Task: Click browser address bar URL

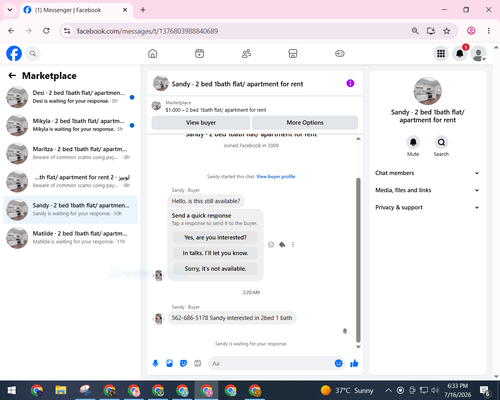Action: point(147,31)
